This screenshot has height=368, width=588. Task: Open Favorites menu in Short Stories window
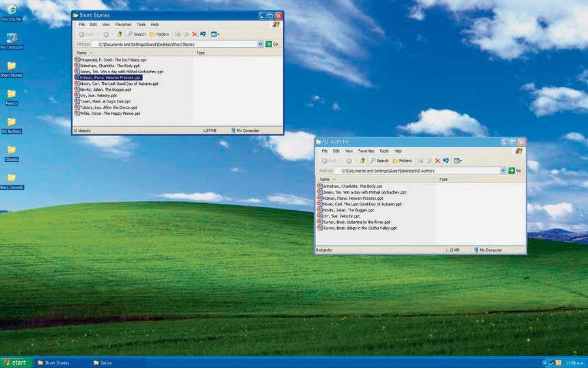pyautogui.click(x=123, y=25)
